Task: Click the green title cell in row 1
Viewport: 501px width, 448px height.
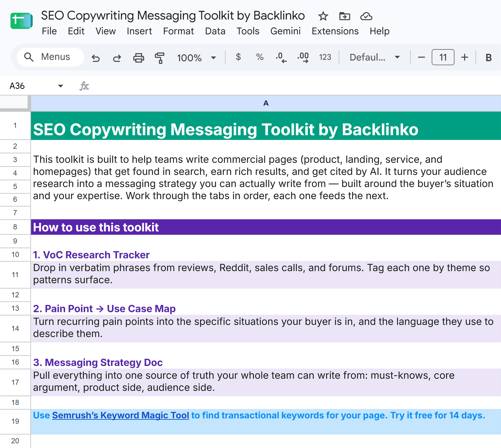Action: pos(266,126)
